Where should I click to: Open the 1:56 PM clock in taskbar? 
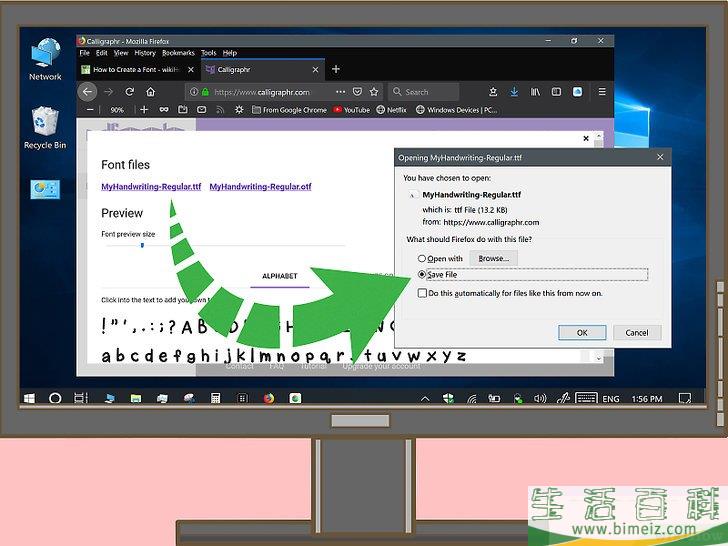pyautogui.click(x=647, y=398)
